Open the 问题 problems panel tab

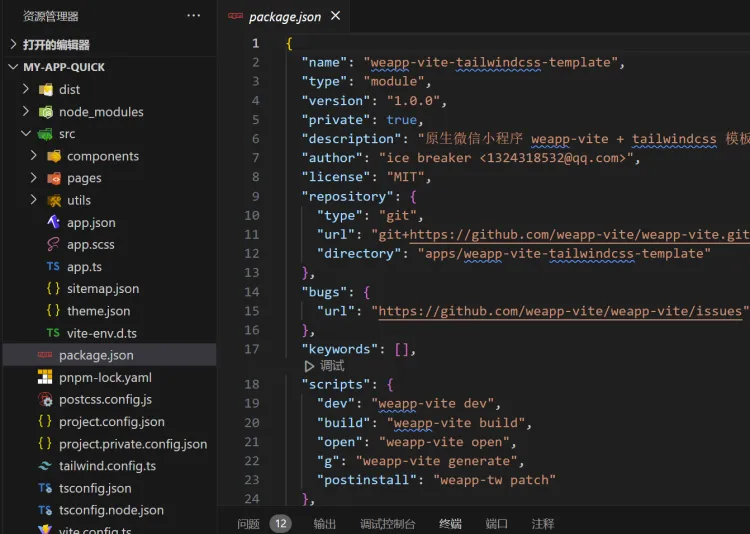[x=248, y=523]
